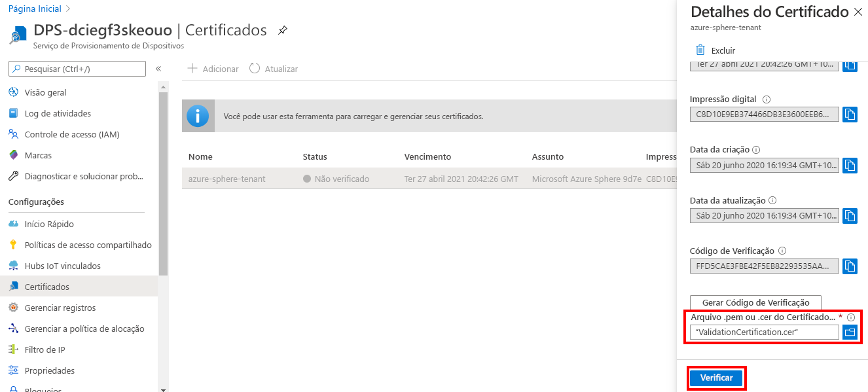
Task: Copy the Código de Verificação value
Action: click(850, 266)
